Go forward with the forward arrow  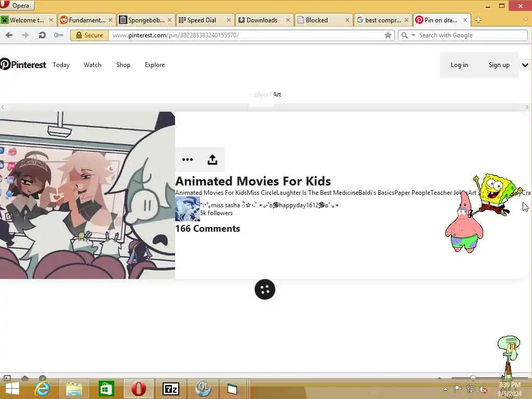(25, 35)
